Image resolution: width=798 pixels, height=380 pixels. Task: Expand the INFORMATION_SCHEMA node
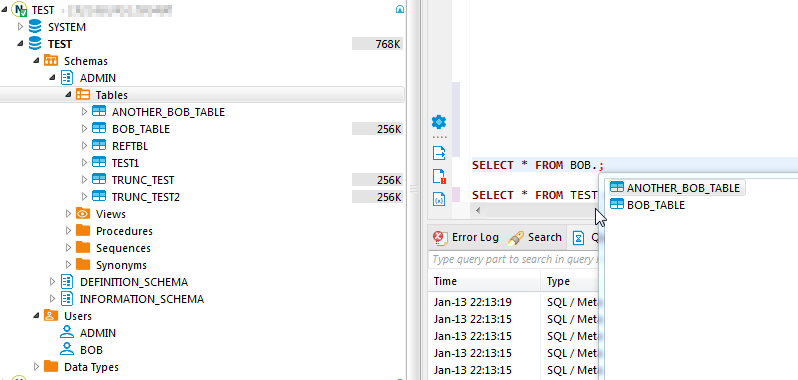click(x=52, y=299)
